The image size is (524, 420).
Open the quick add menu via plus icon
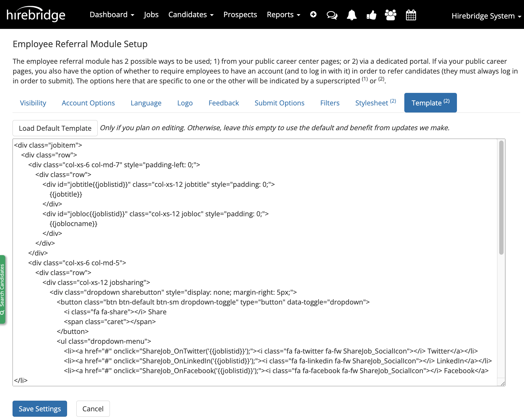313,15
